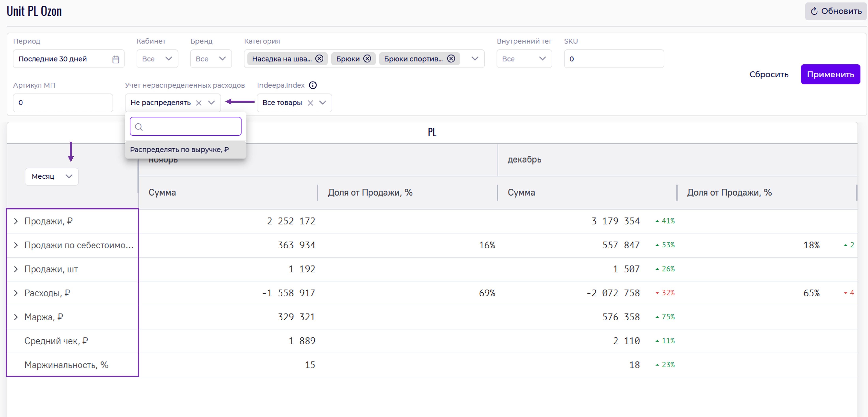Expand the 'Расходы, ₽' row

point(16,293)
